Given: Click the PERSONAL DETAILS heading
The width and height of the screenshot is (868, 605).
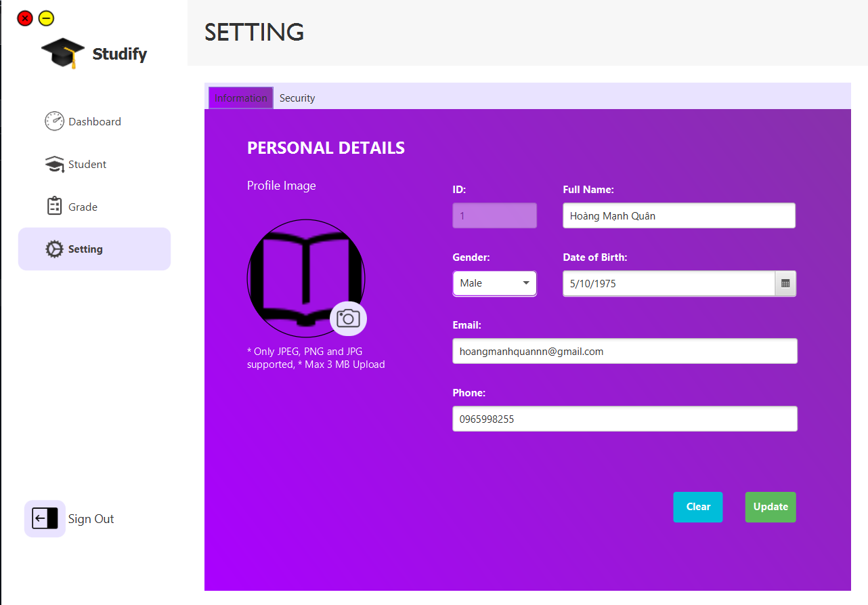Looking at the screenshot, I should [326, 148].
